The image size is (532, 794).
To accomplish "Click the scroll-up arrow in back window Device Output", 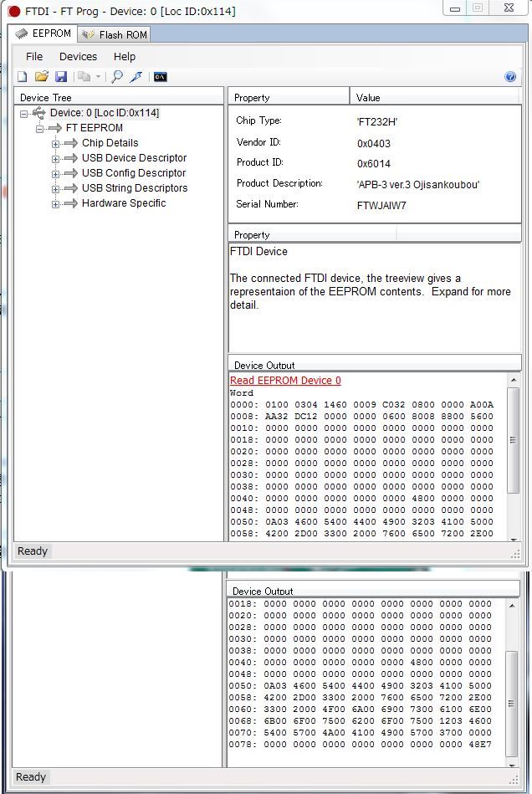I will pyautogui.click(x=512, y=606).
